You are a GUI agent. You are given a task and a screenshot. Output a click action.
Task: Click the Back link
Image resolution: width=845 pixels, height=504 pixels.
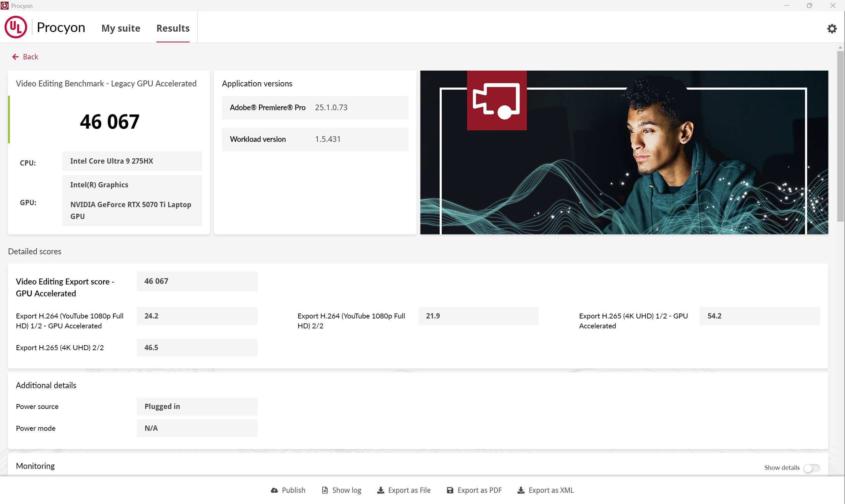pyautogui.click(x=30, y=57)
